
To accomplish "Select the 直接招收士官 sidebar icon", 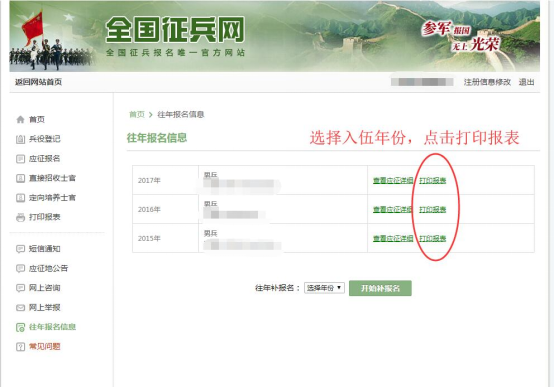I will point(20,178).
